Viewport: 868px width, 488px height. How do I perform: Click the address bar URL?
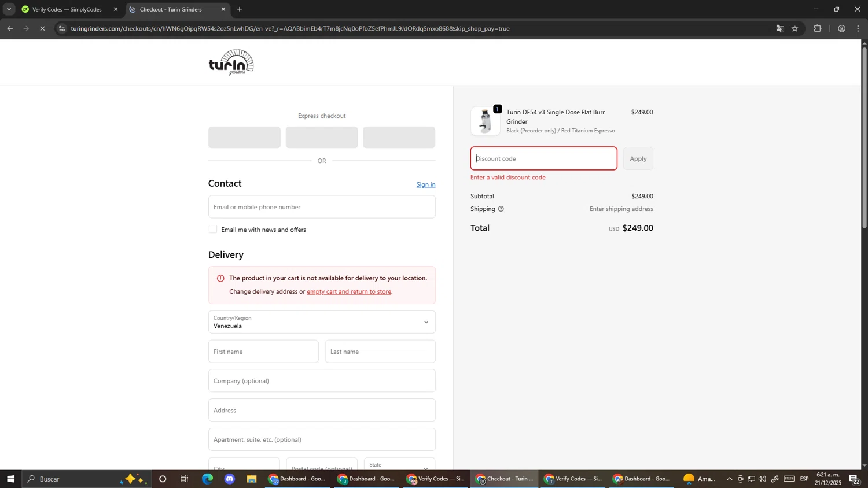click(290, 28)
